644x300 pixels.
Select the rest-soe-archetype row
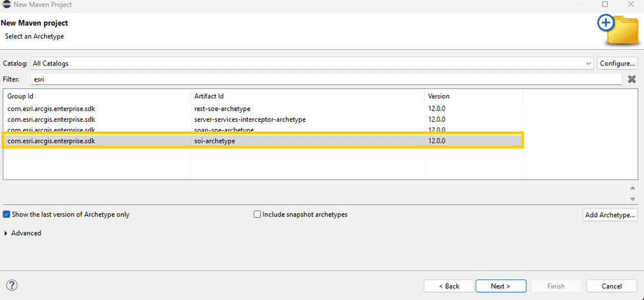click(x=222, y=109)
